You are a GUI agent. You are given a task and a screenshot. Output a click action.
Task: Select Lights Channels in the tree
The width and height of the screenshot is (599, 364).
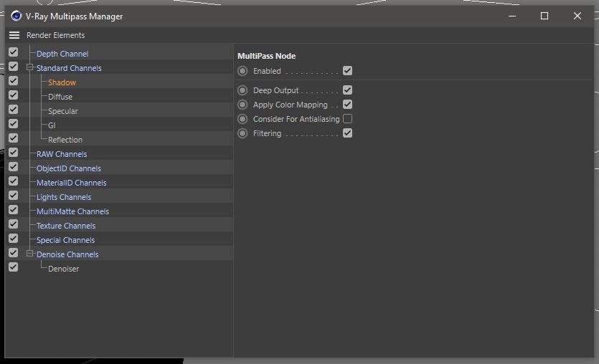point(64,197)
